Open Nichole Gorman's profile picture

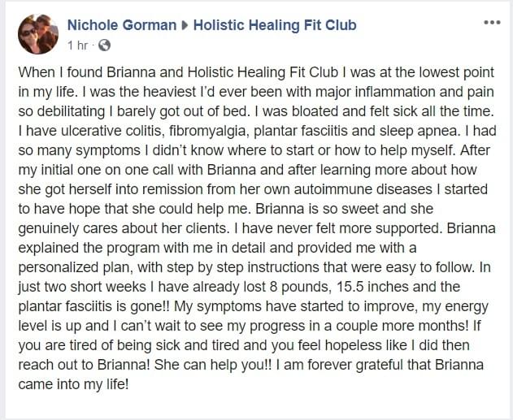38,34
